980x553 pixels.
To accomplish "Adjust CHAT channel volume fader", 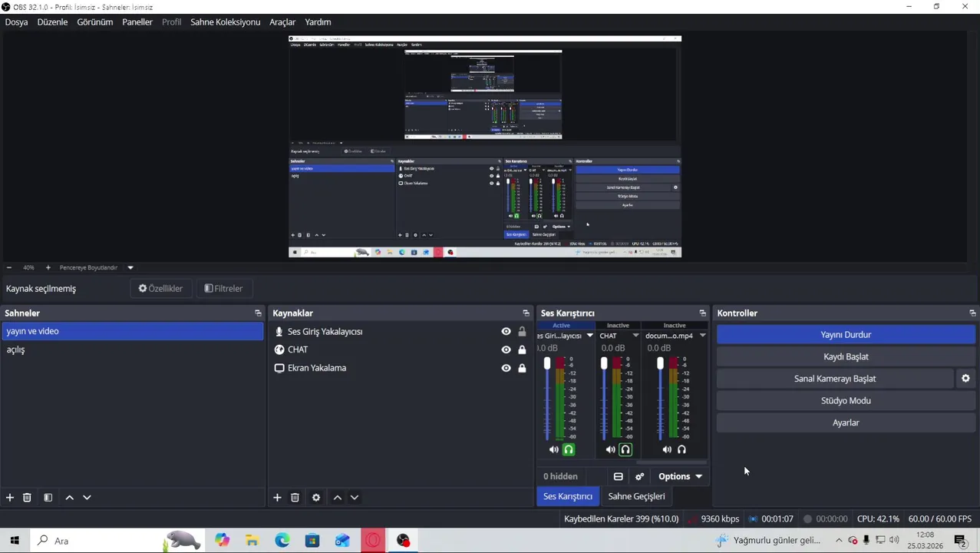I will tap(604, 363).
